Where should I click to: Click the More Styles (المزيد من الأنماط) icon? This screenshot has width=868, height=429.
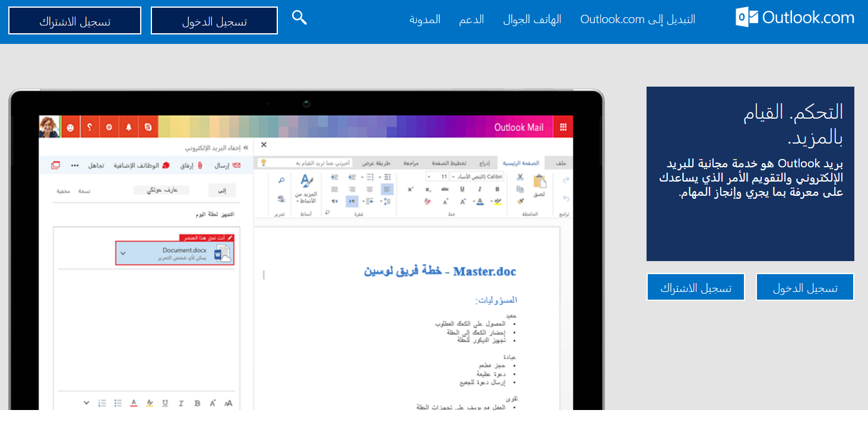click(x=307, y=180)
